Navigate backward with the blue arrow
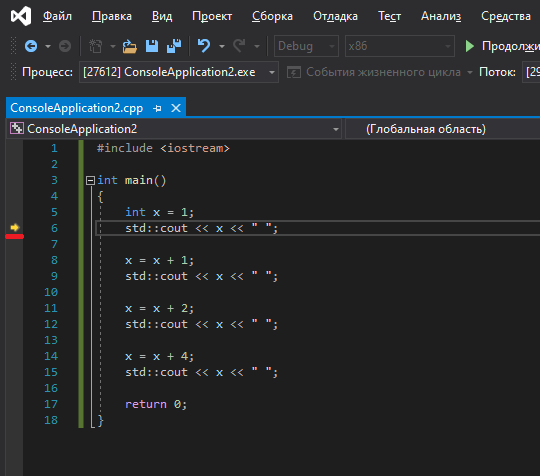This screenshot has height=476, width=540. 31,46
